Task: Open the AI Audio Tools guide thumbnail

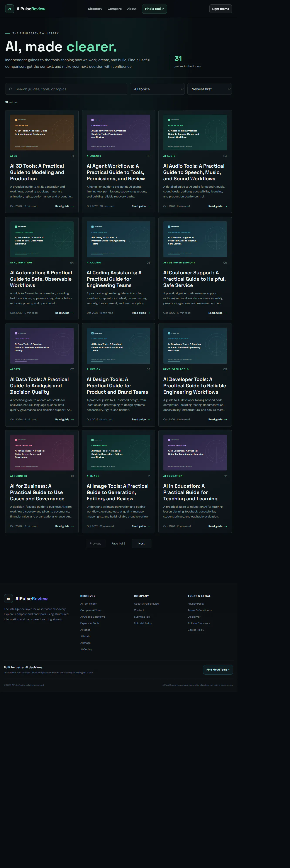Action: 195,132
